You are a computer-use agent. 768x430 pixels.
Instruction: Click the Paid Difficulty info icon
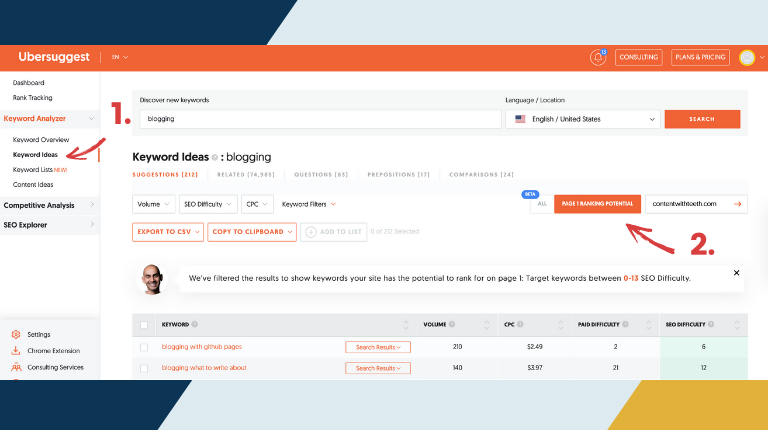tap(625, 324)
